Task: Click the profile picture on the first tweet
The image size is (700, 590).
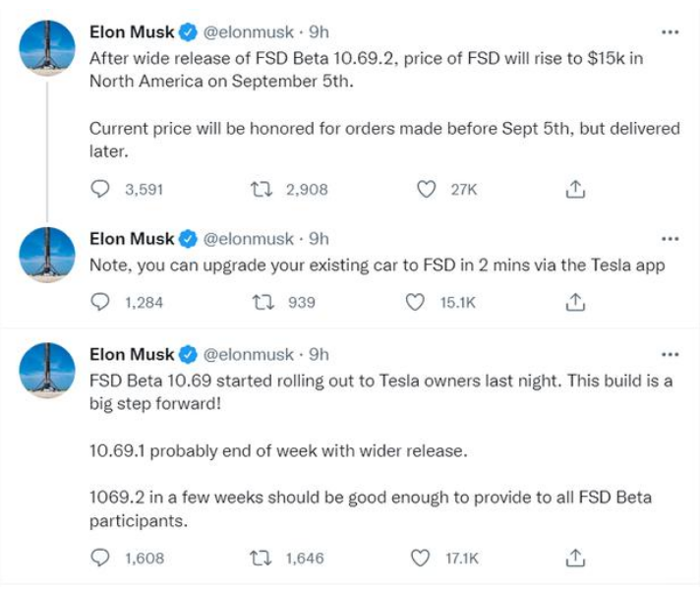Action: 47,48
